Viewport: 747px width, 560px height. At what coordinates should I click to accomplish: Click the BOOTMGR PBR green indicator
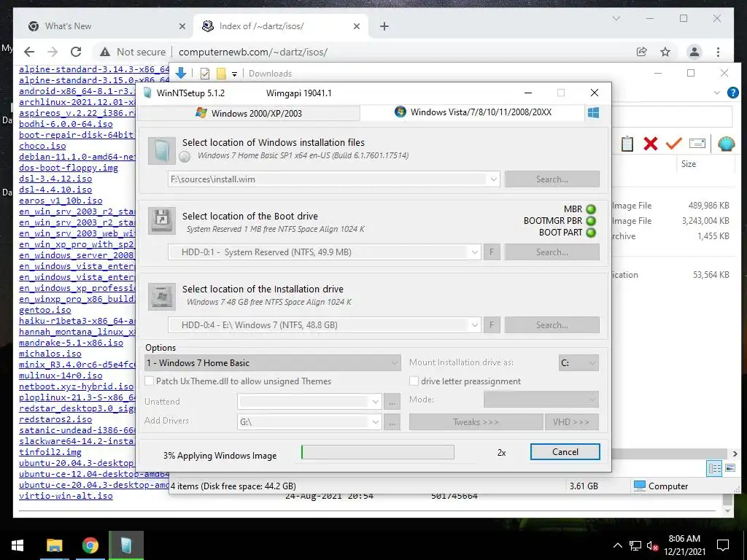point(591,221)
